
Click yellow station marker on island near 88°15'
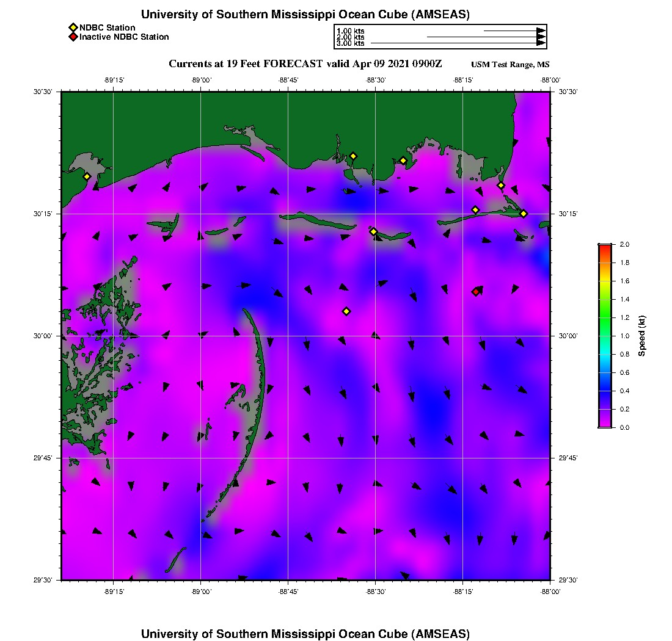[475, 210]
